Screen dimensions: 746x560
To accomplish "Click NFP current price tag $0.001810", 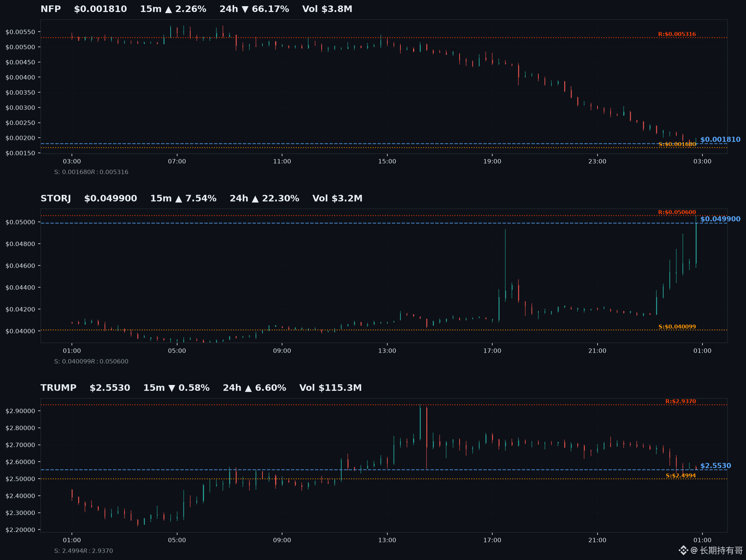I will coord(720,139).
